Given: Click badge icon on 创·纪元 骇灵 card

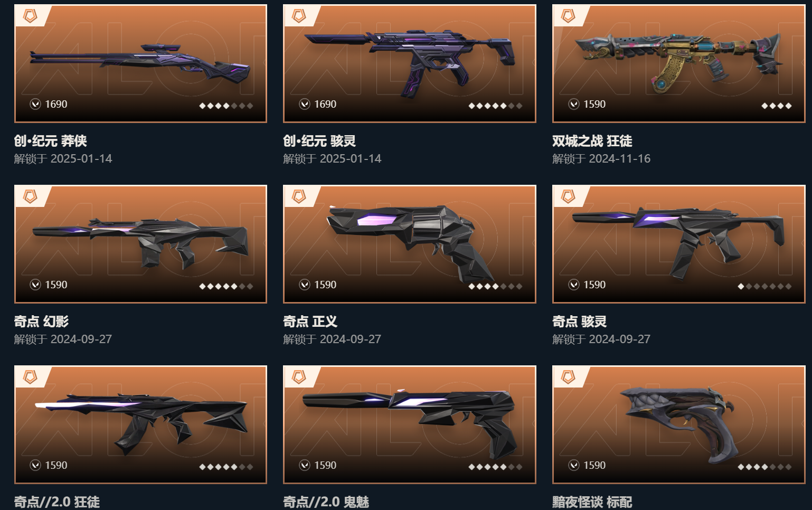Looking at the screenshot, I should click(299, 16).
